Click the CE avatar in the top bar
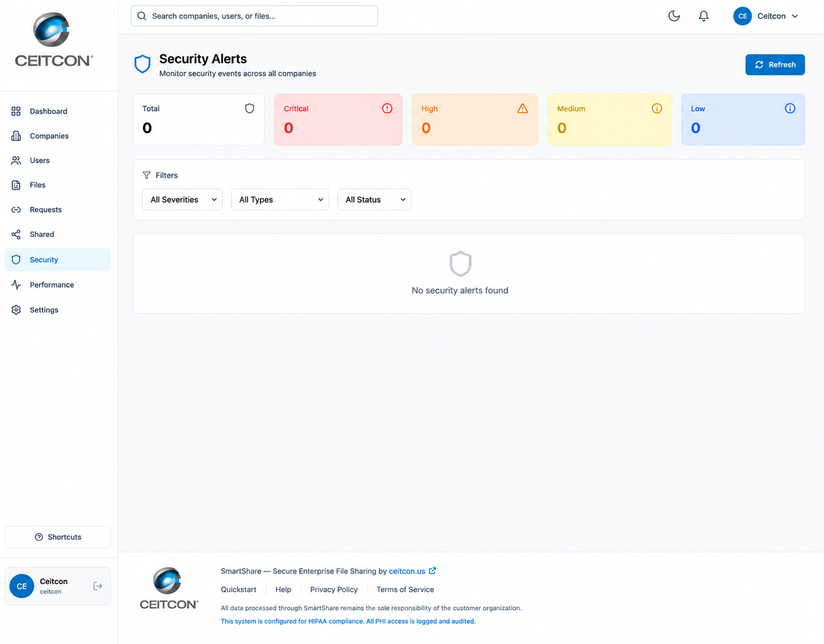The image size is (824, 644). (x=743, y=16)
